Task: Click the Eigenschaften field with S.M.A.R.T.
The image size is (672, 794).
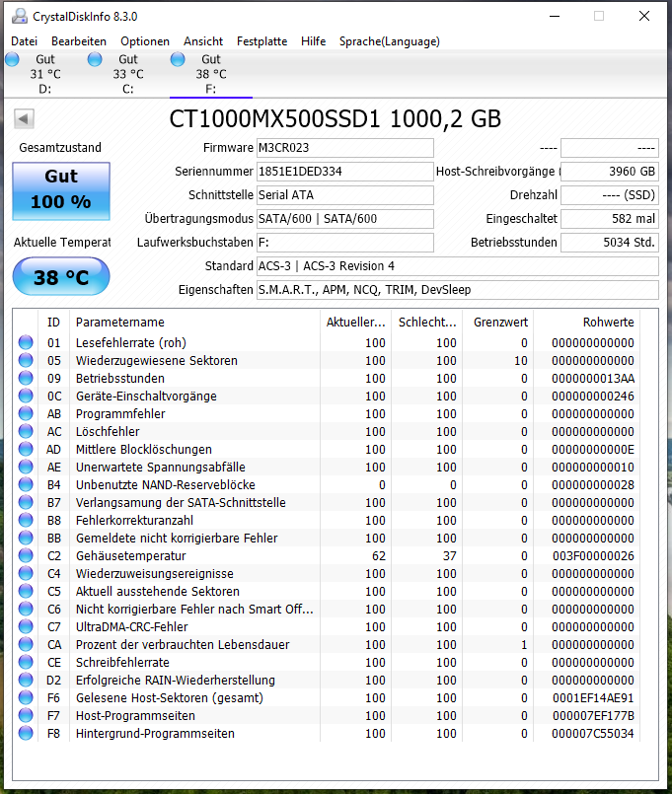Action: (x=458, y=290)
